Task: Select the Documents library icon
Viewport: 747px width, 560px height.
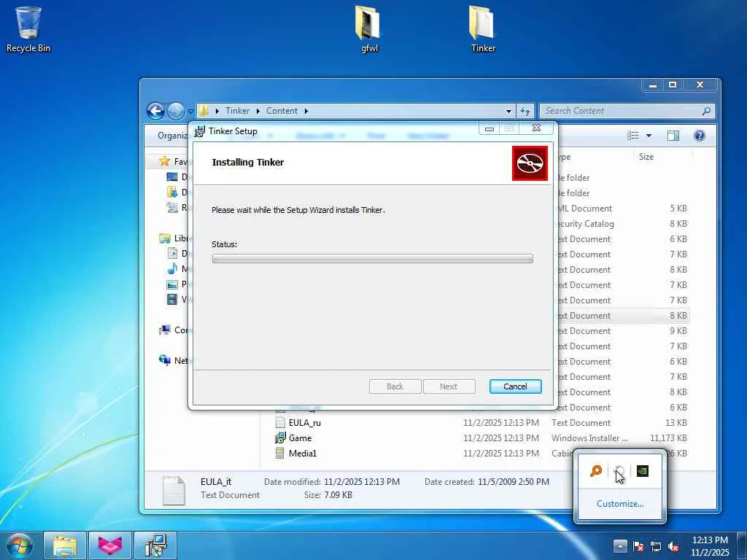Action: point(172,253)
